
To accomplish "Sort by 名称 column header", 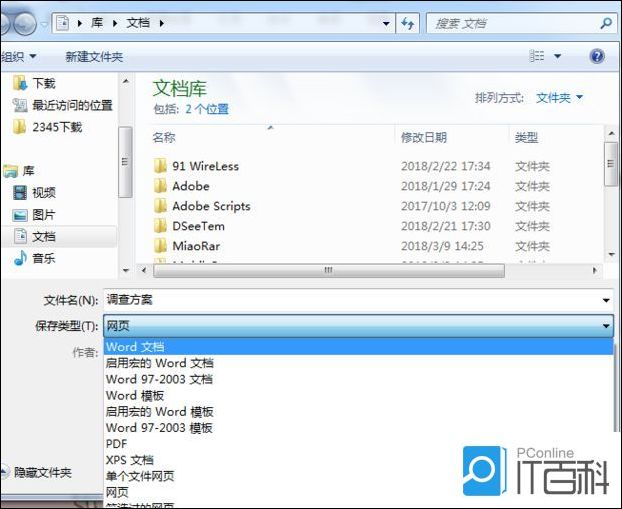I will pos(164,138).
